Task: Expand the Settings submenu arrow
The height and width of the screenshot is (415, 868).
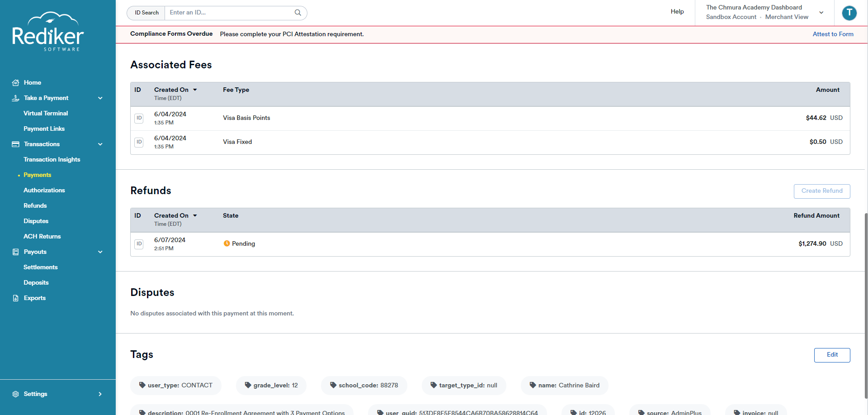Action: 100,394
